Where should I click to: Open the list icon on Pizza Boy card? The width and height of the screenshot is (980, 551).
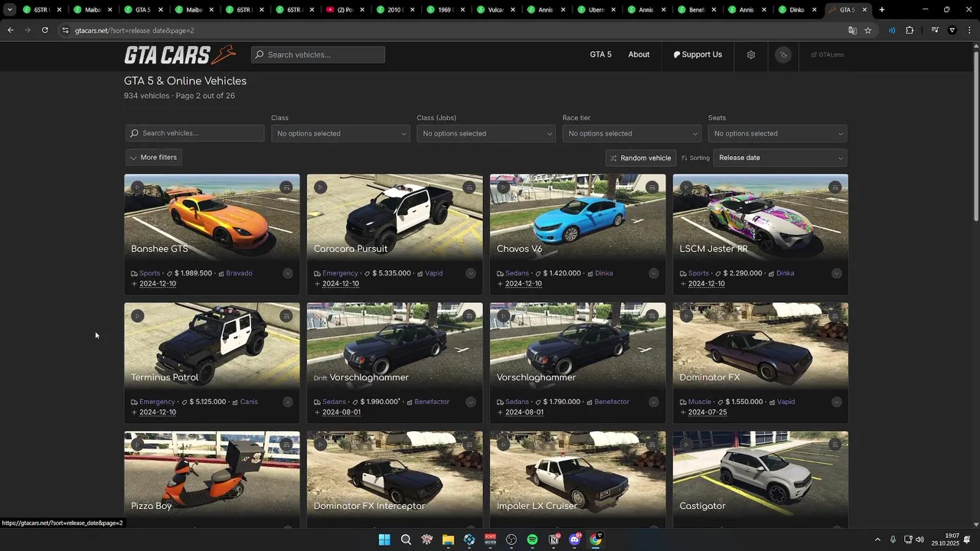click(286, 445)
